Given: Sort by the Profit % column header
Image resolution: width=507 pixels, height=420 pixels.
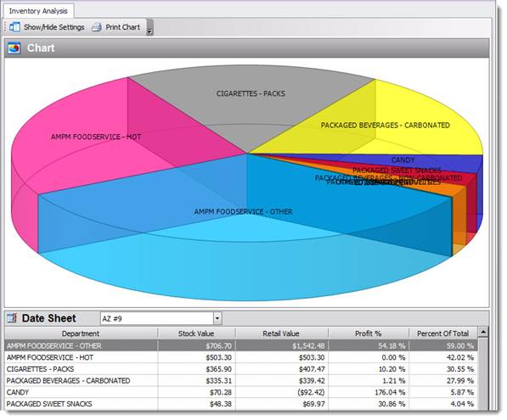Looking at the screenshot, I should [x=369, y=333].
